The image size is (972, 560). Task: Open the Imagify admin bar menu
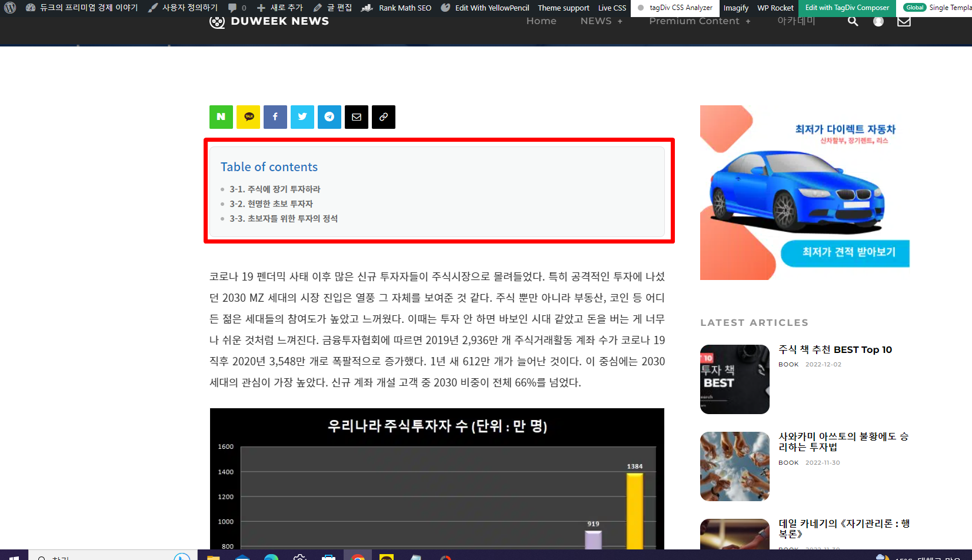coord(735,8)
